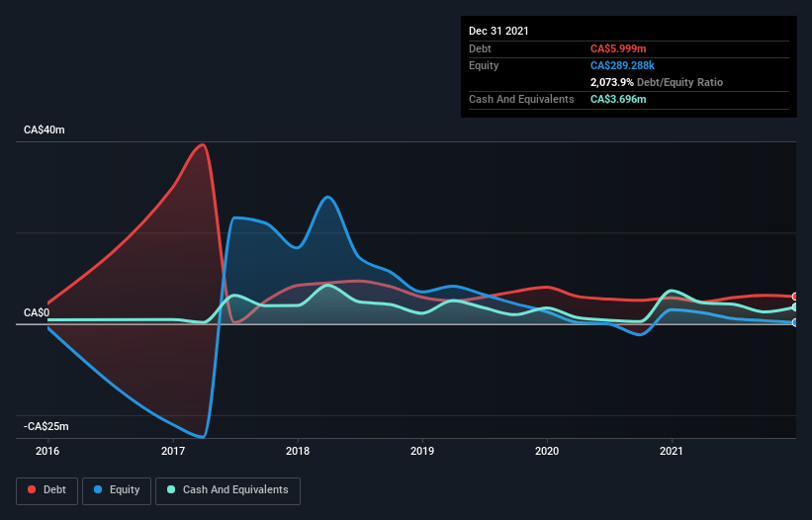This screenshot has height=520, width=812.
Task: Click the -CA$25m y-axis label
Action: pyautogui.click(x=46, y=426)
